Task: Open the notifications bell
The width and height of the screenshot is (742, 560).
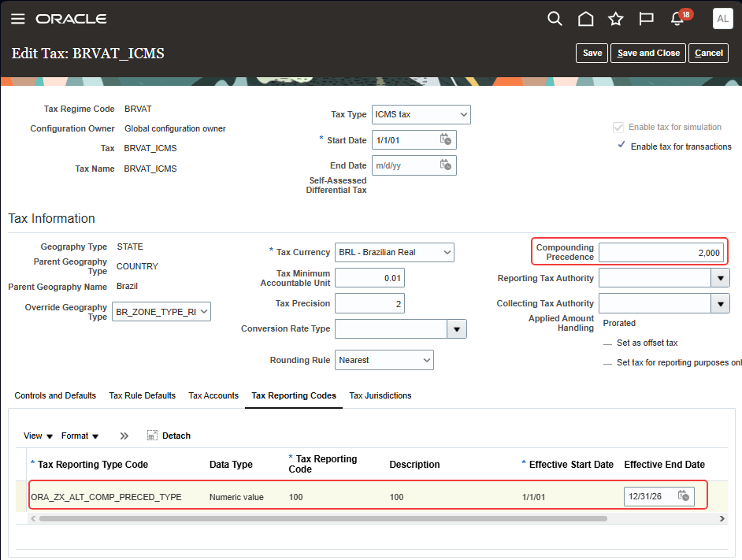Action: pyautogui.click(x=677, y=19)
